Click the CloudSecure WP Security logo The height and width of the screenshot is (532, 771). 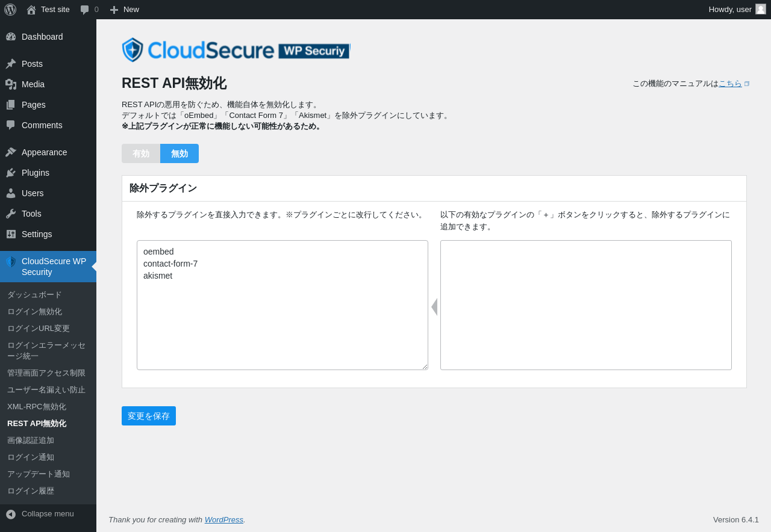[236, 50]
